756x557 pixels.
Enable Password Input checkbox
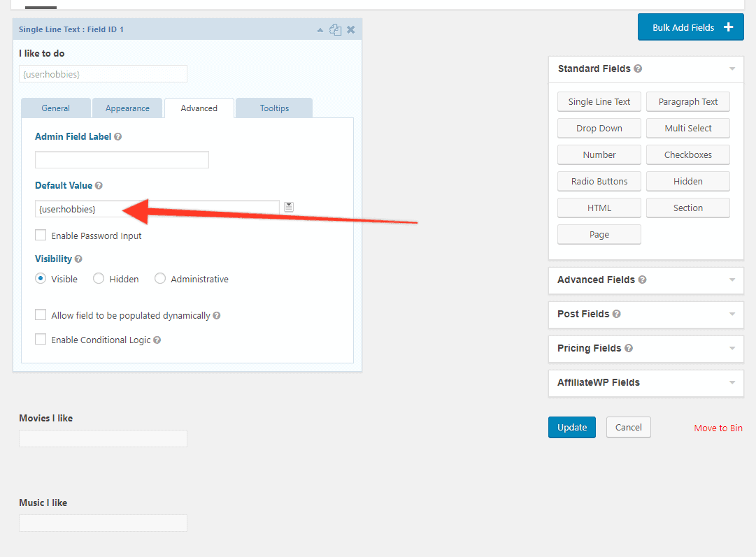point(41,235)
